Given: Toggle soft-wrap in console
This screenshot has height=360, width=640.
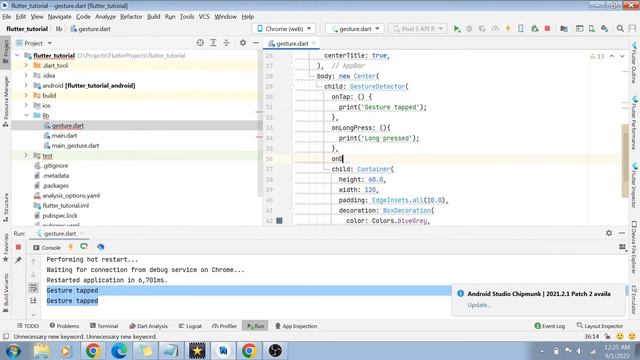Looking at the screenshot, I should point(33,288).
